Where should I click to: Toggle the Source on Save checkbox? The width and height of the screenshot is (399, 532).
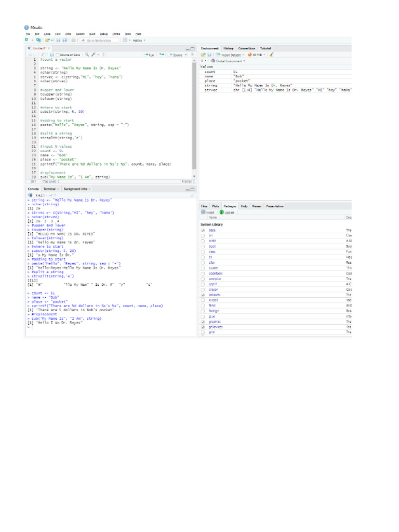(58, 55)
